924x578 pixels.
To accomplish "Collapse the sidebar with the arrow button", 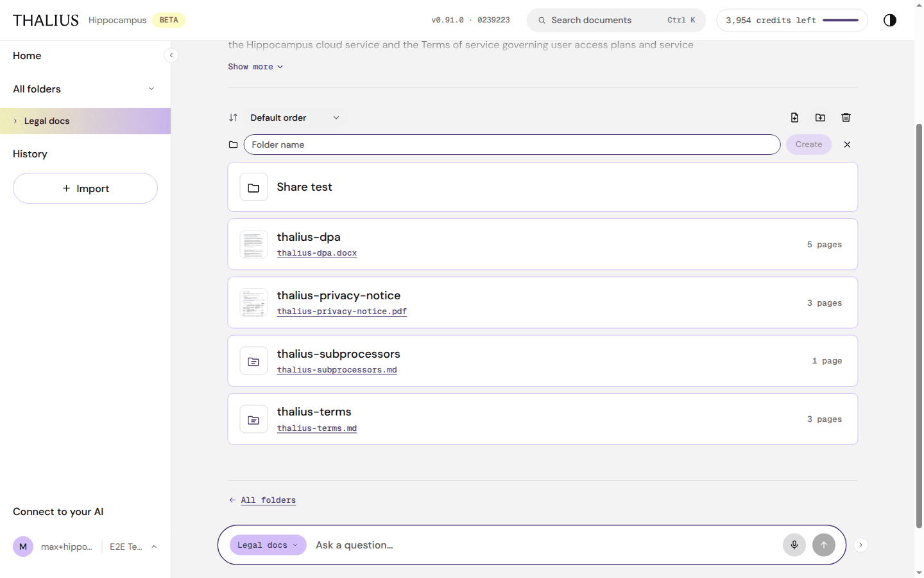I will tap(171, 55).
